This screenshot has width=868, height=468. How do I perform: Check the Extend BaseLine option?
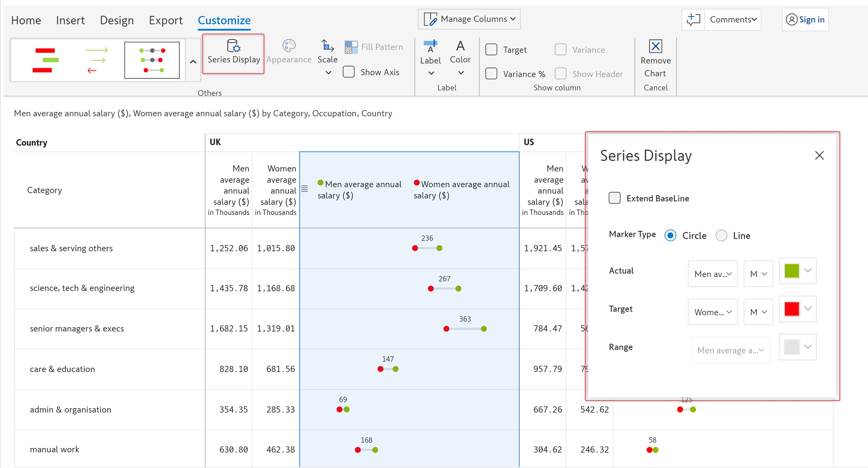(614, 198)
